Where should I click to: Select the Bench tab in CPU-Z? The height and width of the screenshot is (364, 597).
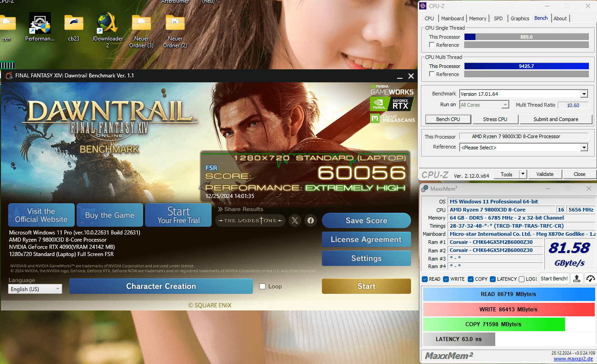point(541,18)
